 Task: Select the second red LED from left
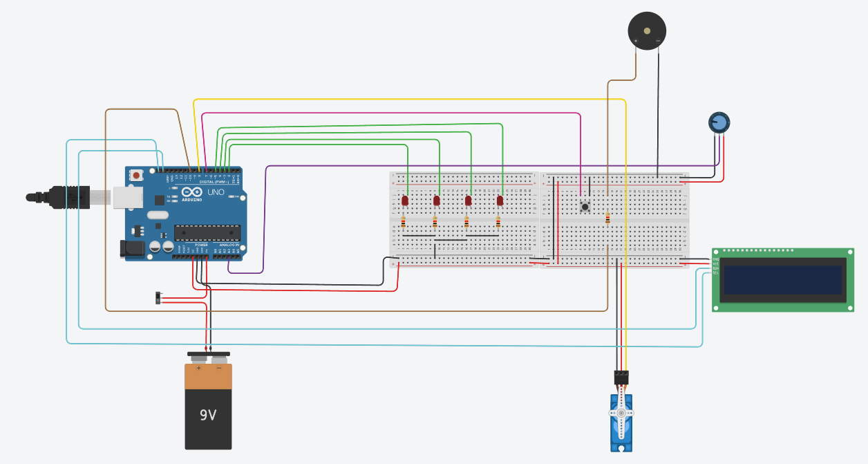(x=437, y=201)
